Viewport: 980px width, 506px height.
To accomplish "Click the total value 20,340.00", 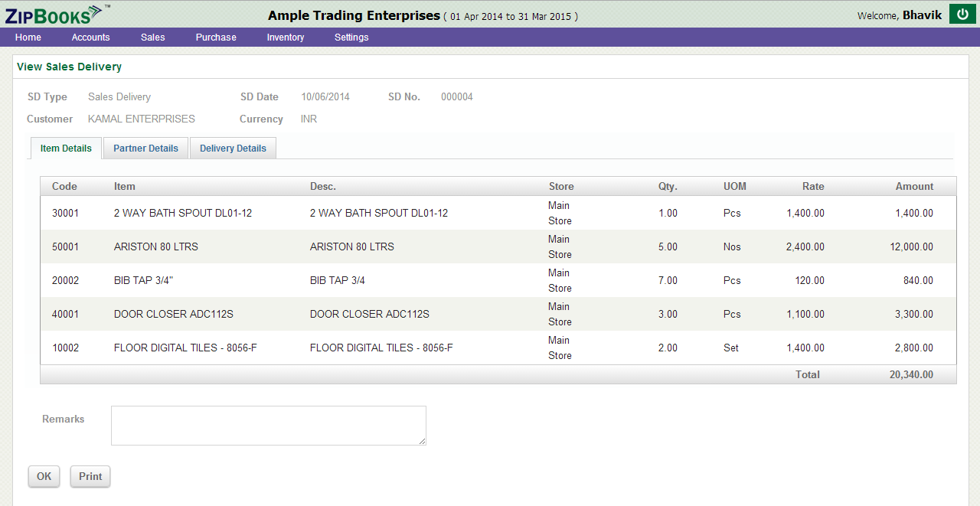I will tap(911, 375).
